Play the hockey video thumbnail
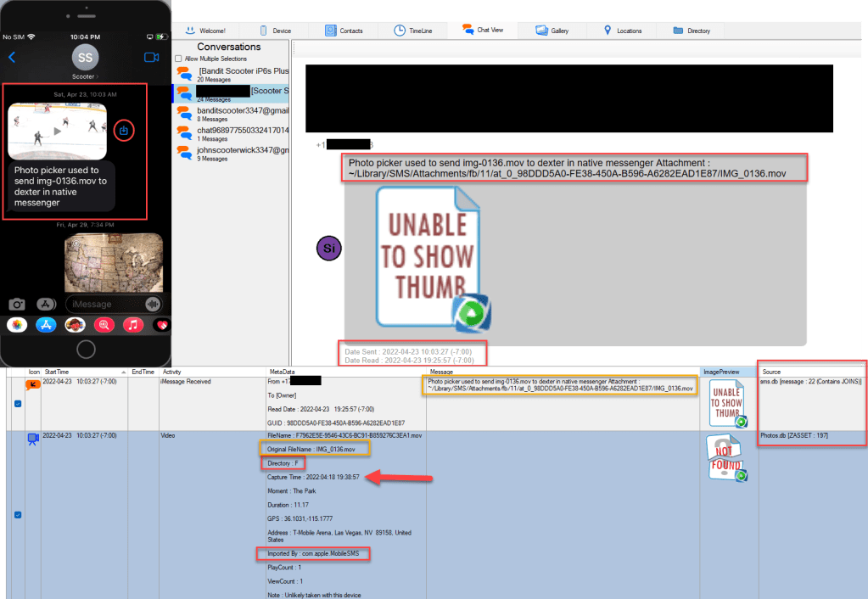 point(58,132)
